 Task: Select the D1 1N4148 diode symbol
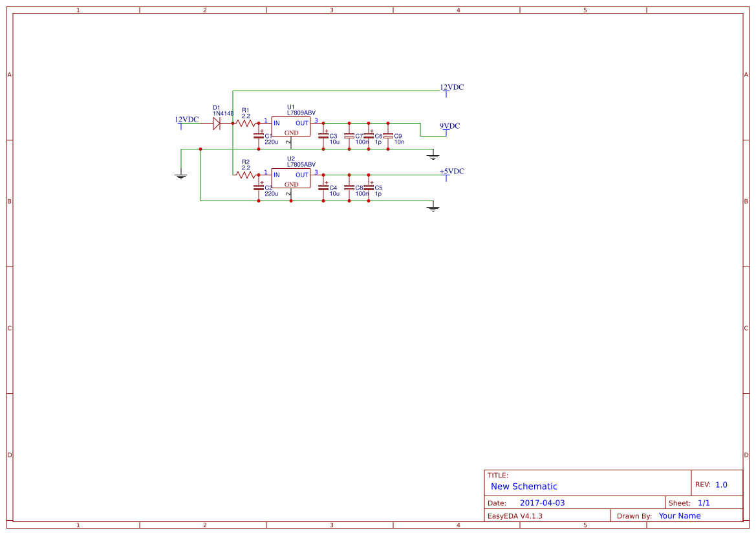217,123
